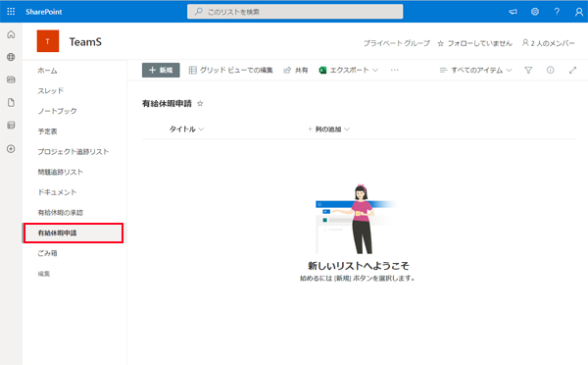Focus the list search box

tap(295, 12)
